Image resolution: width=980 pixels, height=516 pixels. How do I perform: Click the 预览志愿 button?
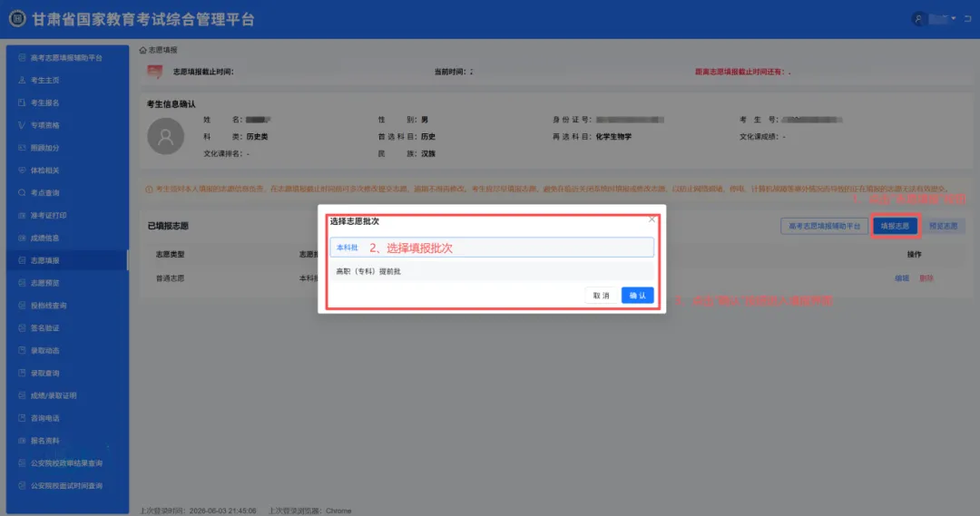943,226
